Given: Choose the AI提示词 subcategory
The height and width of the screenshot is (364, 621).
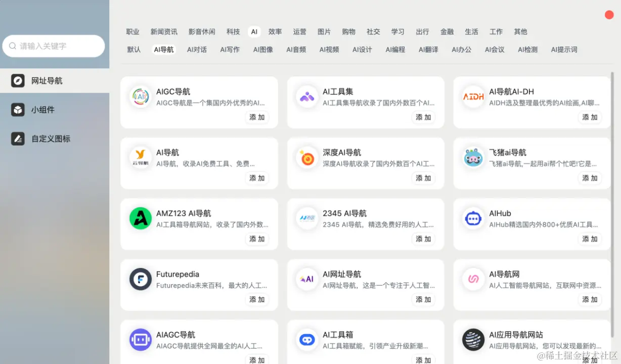Looking at the screenshot, I should tap(564, 50).
